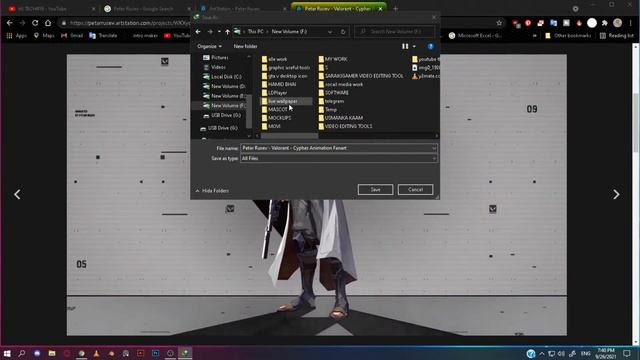Select the LDPlayer folder
This screenshot has width=640, height=360.
tap(274, 93)
